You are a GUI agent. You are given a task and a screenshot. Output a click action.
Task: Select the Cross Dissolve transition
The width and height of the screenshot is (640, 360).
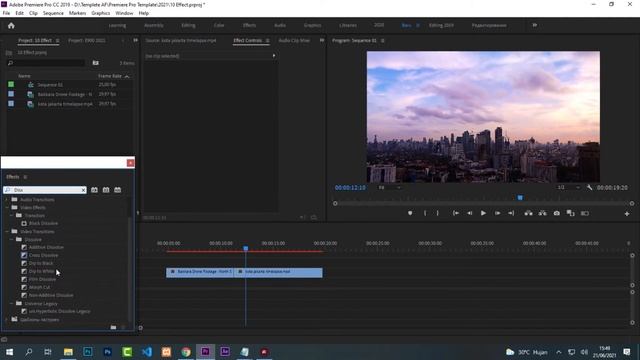coord(43,255)
